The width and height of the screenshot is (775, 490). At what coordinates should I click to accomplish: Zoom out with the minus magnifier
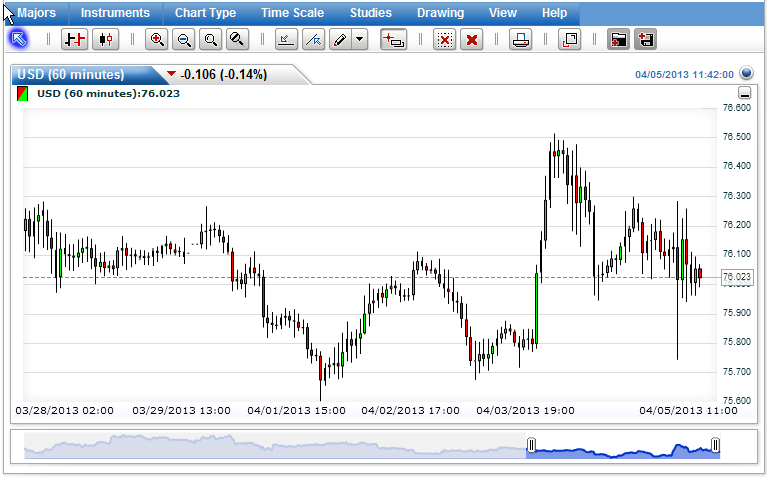184,39
